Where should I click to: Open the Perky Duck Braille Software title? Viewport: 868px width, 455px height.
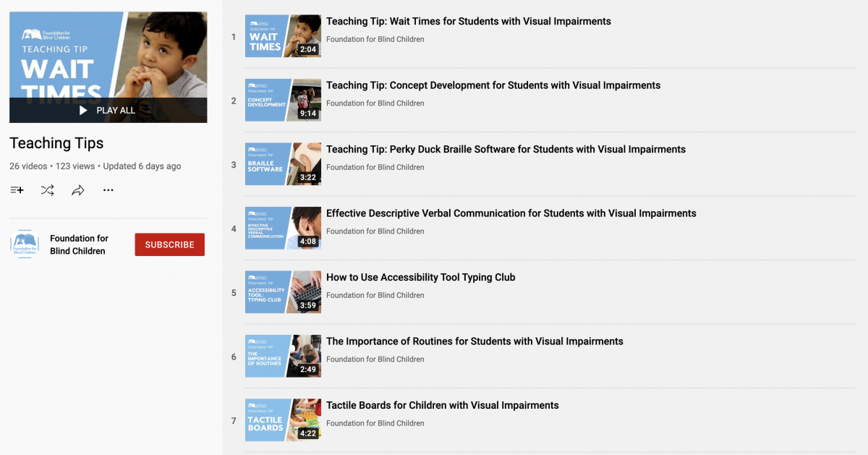coord(506,150)
